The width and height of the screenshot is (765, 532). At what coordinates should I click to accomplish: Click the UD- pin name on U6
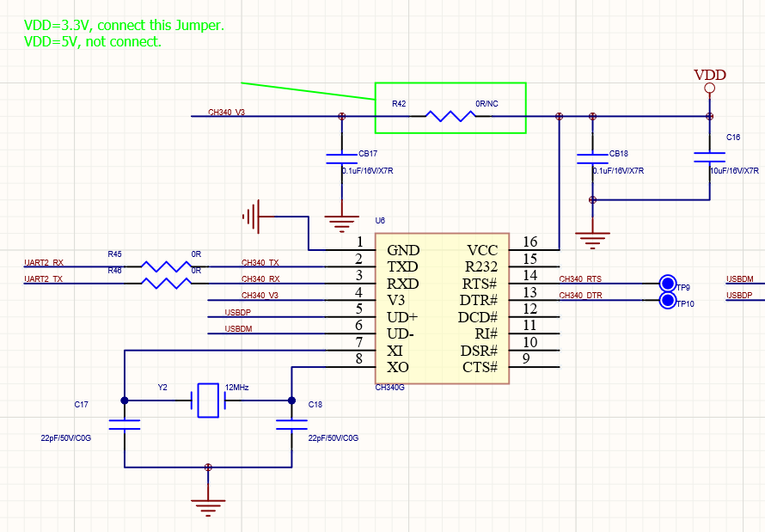[x=401, y=333]
